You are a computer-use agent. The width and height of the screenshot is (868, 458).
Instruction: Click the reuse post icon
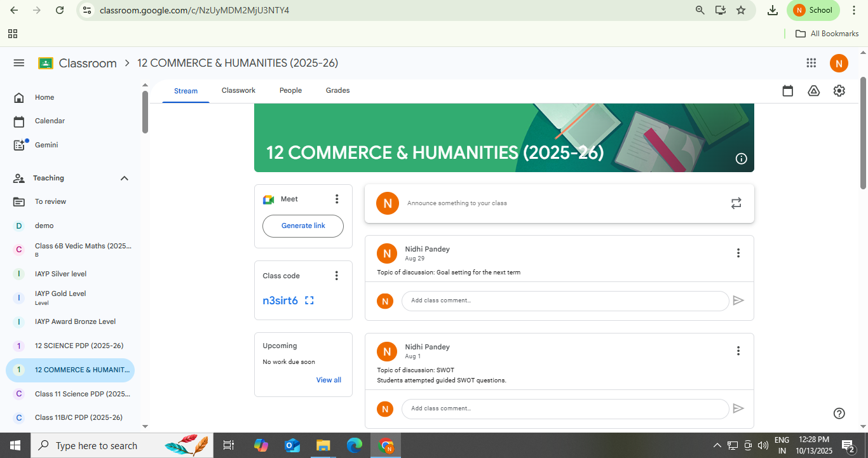click(x=736, y=203)
